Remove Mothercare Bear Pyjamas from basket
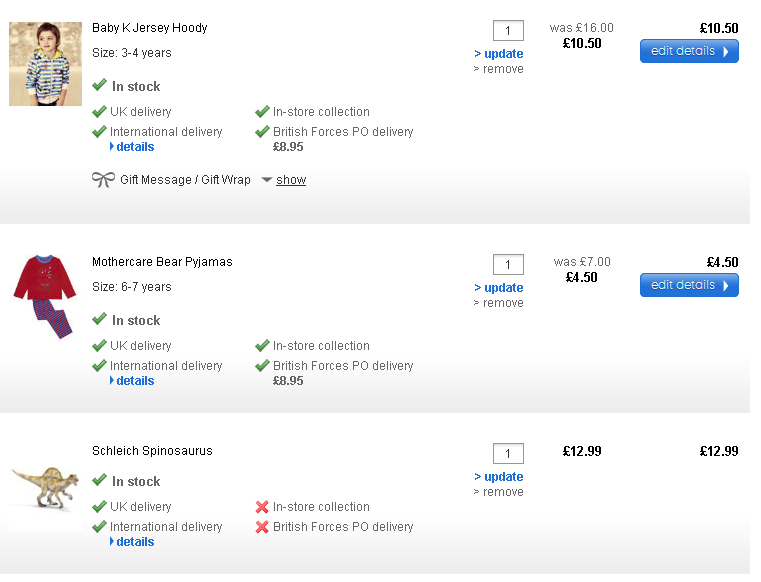This screenshot has width=761, height=582. point(498,303)
